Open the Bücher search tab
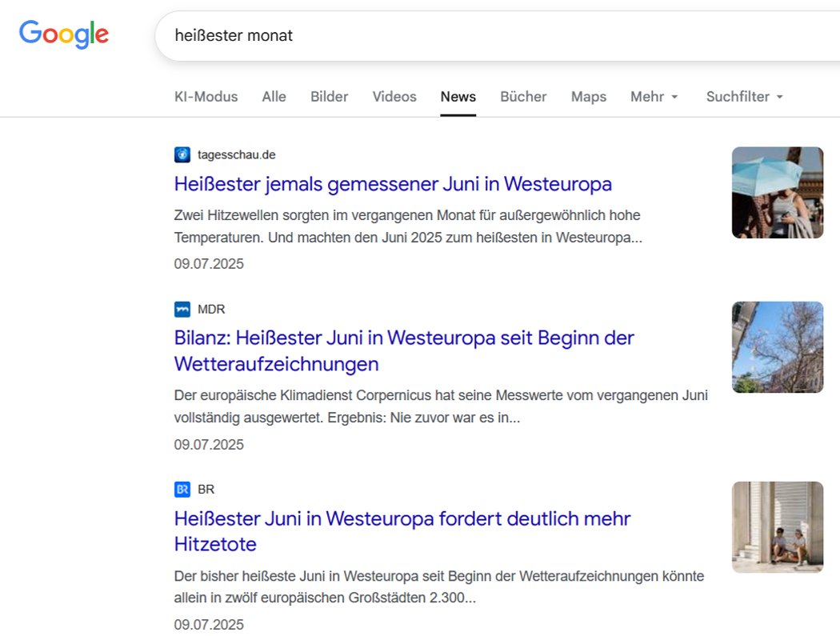The width and height of the screenshot is (840, 636). coord(522,96)
